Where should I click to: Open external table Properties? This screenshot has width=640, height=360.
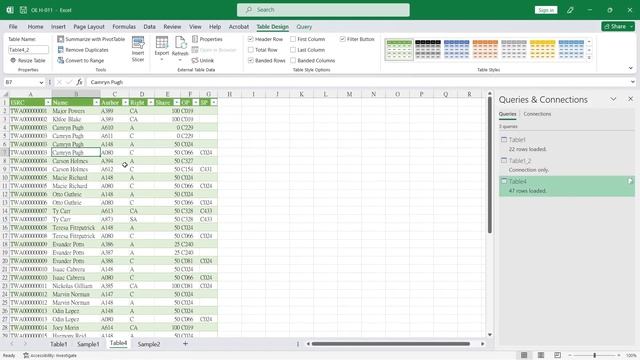coord(207,39)
